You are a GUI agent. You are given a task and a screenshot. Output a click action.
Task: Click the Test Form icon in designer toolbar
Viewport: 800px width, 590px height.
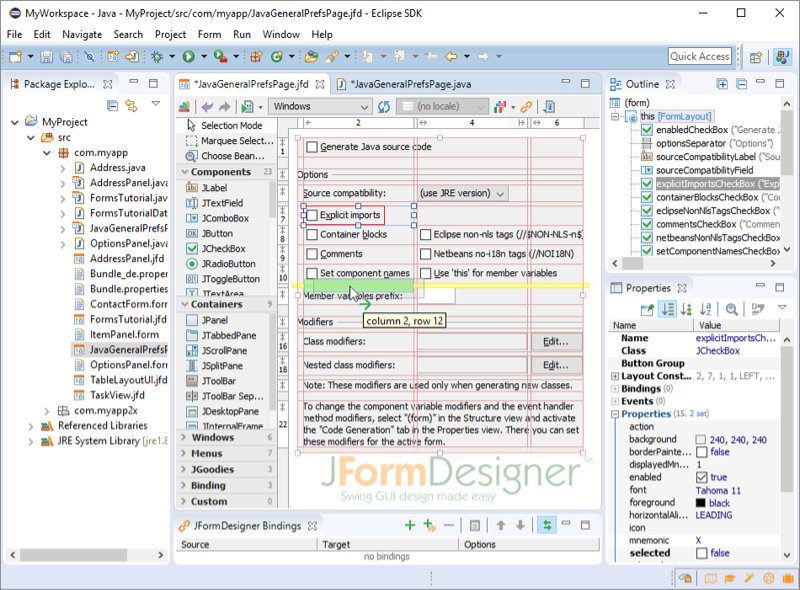point(247,107)
